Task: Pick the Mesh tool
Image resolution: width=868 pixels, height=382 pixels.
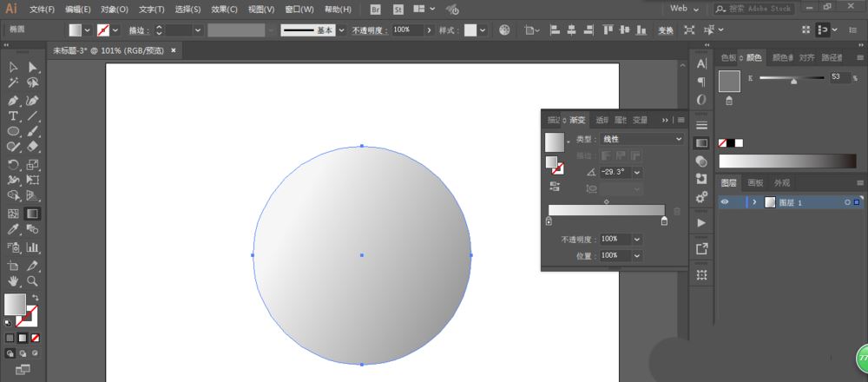Action: (x=13, y=214)
